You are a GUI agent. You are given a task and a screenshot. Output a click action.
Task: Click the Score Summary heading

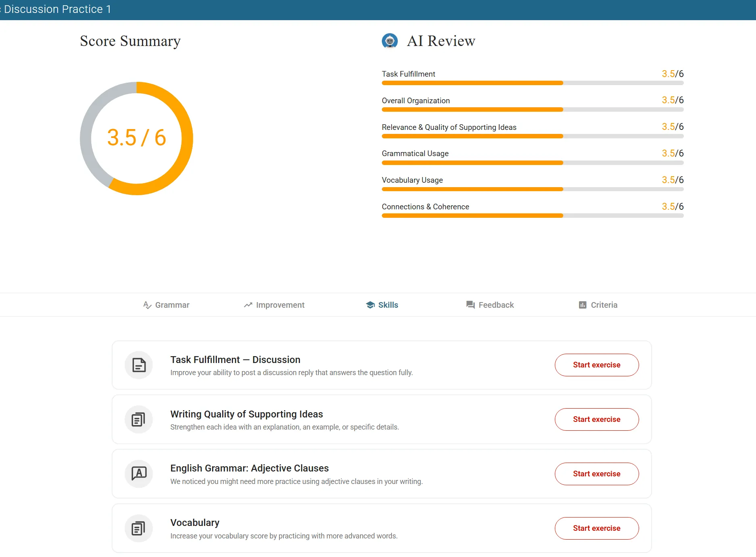pyautogui.click(x=130, y=41)
